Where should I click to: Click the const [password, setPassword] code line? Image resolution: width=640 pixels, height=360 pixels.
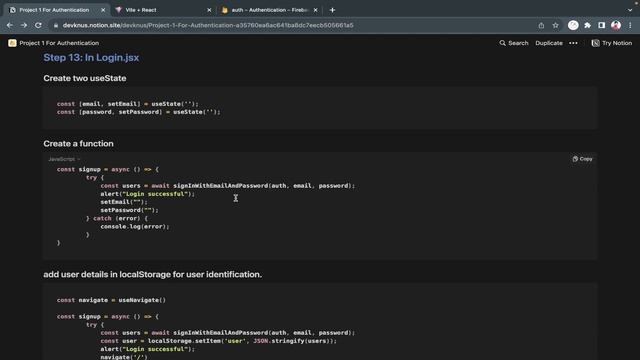point(138,112)
